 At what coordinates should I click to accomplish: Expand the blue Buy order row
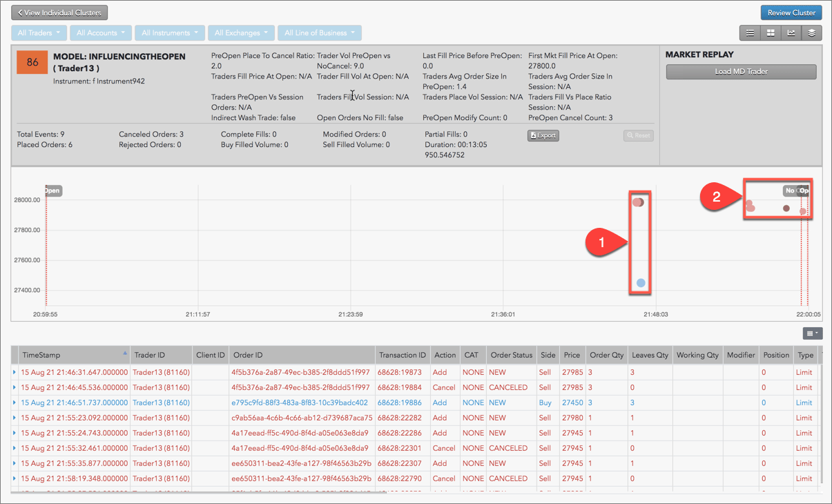[14, 403]
